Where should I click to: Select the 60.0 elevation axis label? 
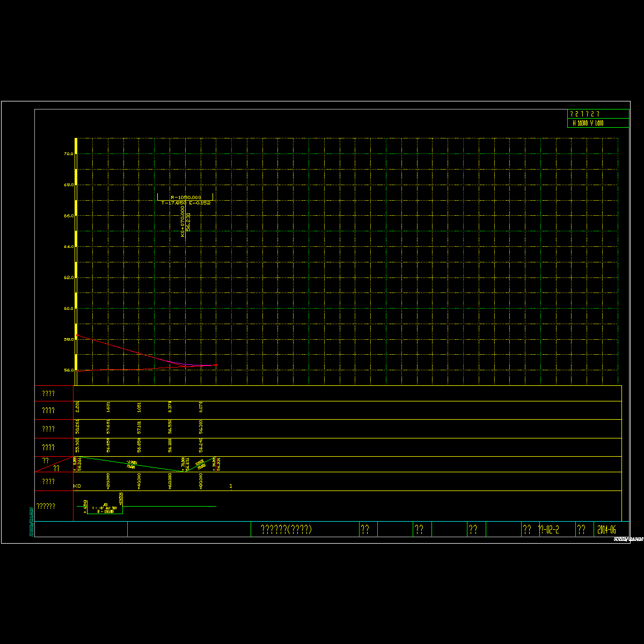point(68,309)
